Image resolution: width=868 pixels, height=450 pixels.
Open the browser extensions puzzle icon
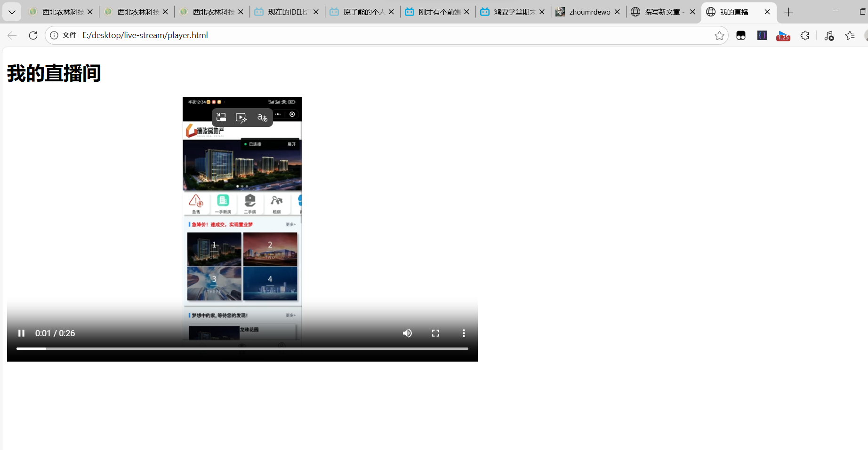click(x=805, y=35)
